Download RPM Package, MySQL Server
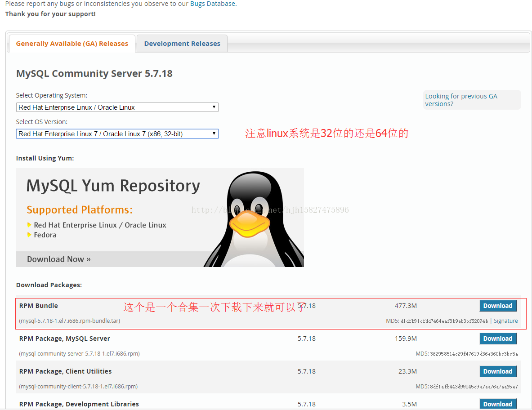 click(x=498, y=339)
